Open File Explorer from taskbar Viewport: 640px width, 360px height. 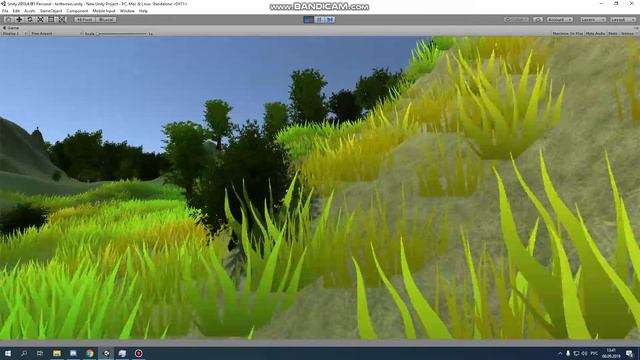(57, 353)
